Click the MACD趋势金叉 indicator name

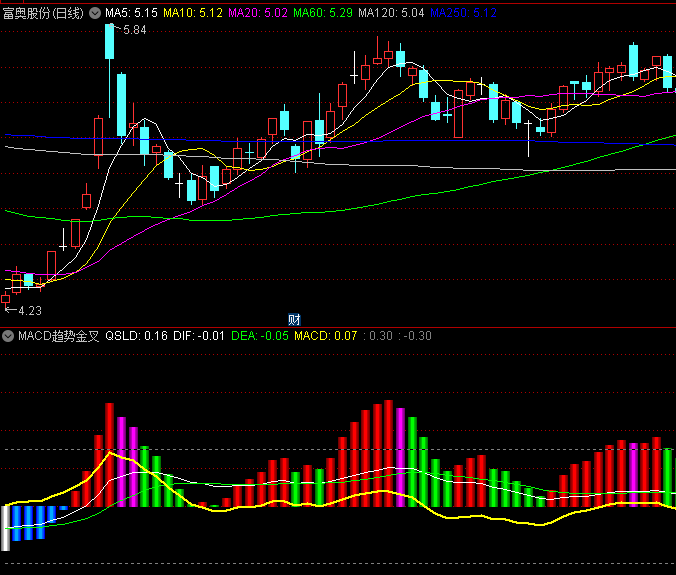click(x=59, y=336)
